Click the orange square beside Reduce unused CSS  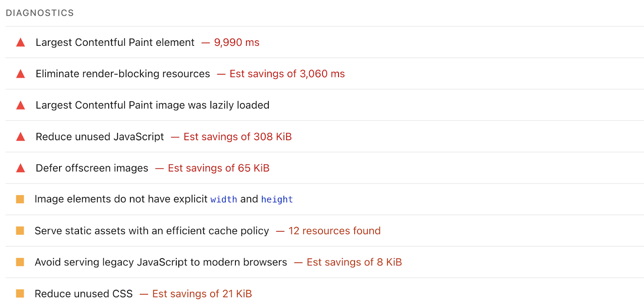click(x=20, y=294)
